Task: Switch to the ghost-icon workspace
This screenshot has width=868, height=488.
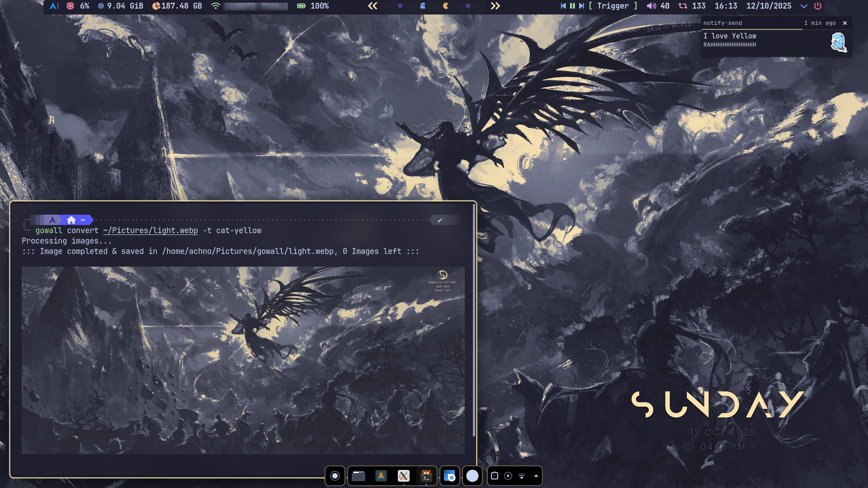Action: click(423, 6)
